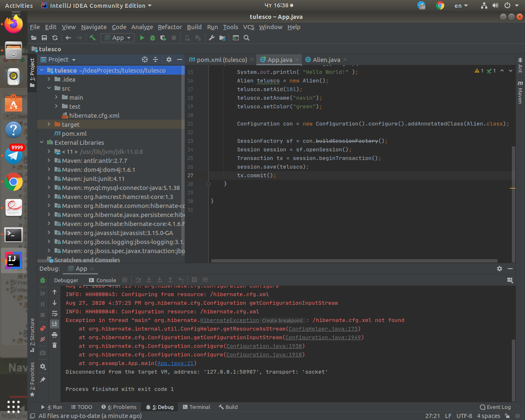Open the Event Log button

[x=495, y=407]
